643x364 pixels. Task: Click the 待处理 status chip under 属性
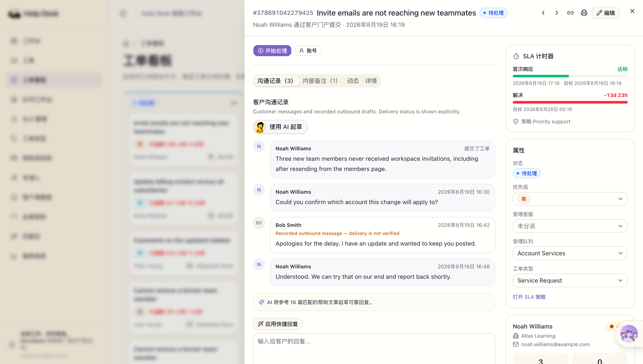[x=527, y=173]
